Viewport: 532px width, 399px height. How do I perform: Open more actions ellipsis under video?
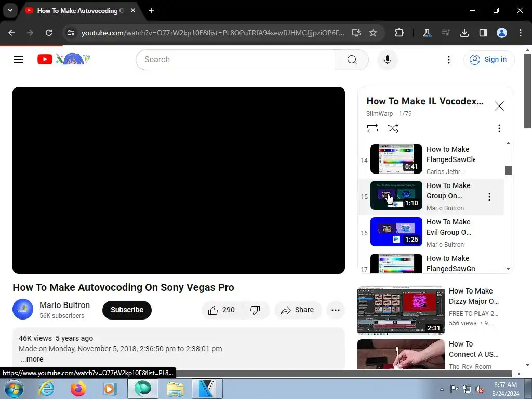click(335, 310)
